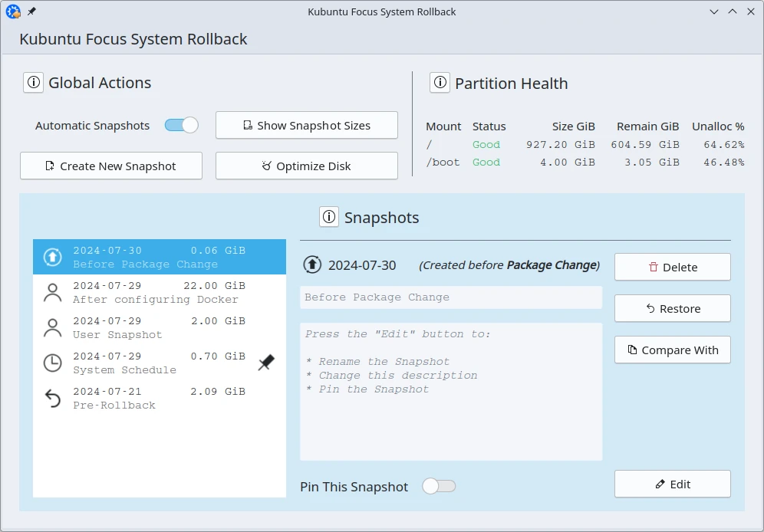Image resolution: width=764 pixels, height=532 pixels.
Task: Minimize the System Rollback window
Action: [714, 11]
